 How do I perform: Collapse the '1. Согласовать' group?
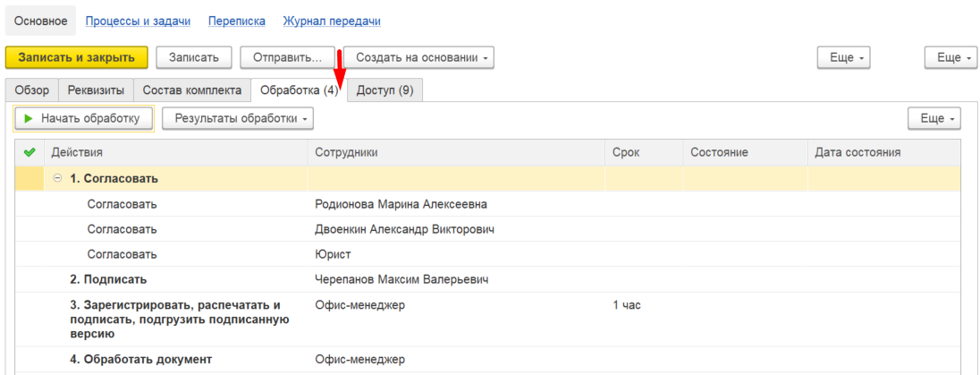pyautogui.click(x=57, y=178)
